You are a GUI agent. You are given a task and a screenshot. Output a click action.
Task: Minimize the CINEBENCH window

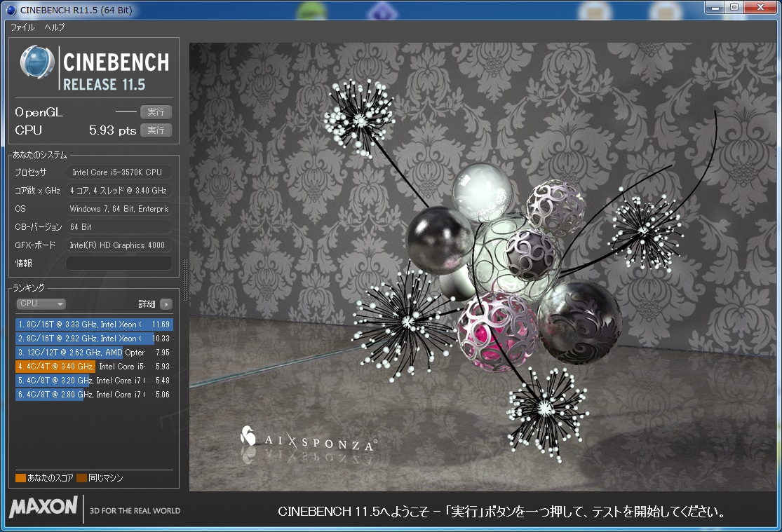(x=715, y=8)
